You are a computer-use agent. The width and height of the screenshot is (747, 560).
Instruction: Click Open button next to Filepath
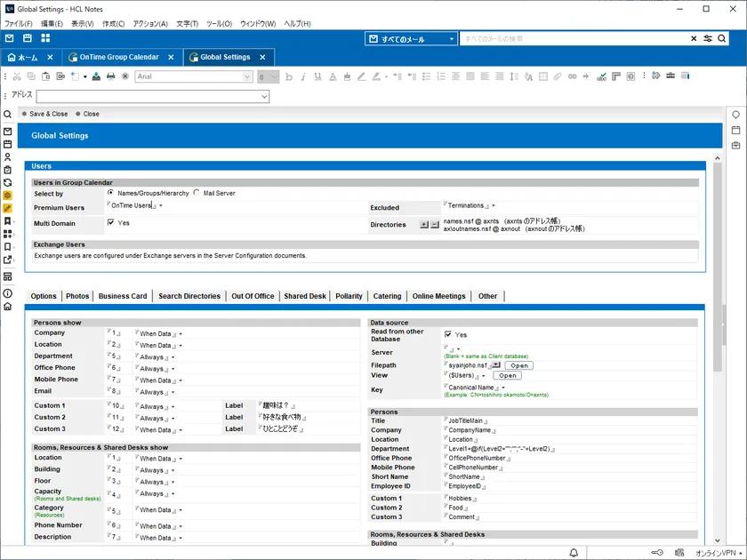518,365
